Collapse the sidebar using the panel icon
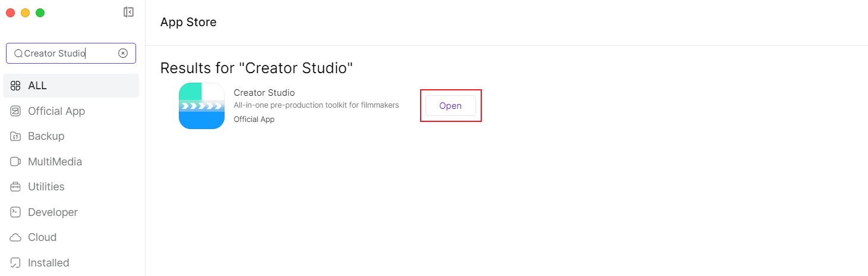Viewport: 868px width, 276px height. pyautogui.click(x=128, y=12)
